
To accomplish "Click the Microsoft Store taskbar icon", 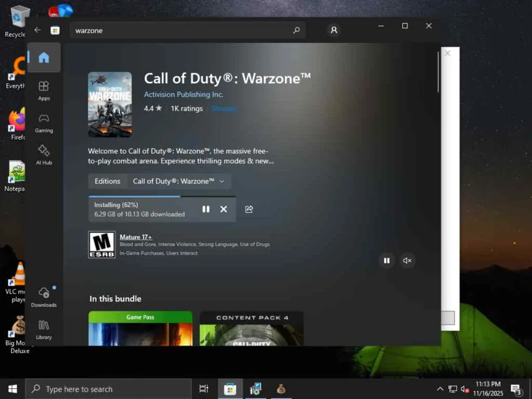I will 230,389.
